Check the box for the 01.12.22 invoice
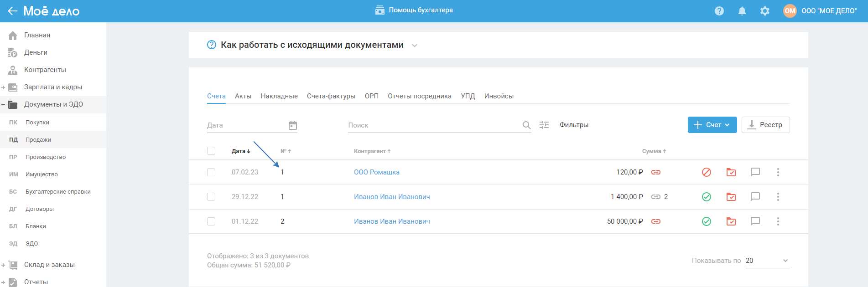Viewport: 868px width, 287px height. pos(211,221)
